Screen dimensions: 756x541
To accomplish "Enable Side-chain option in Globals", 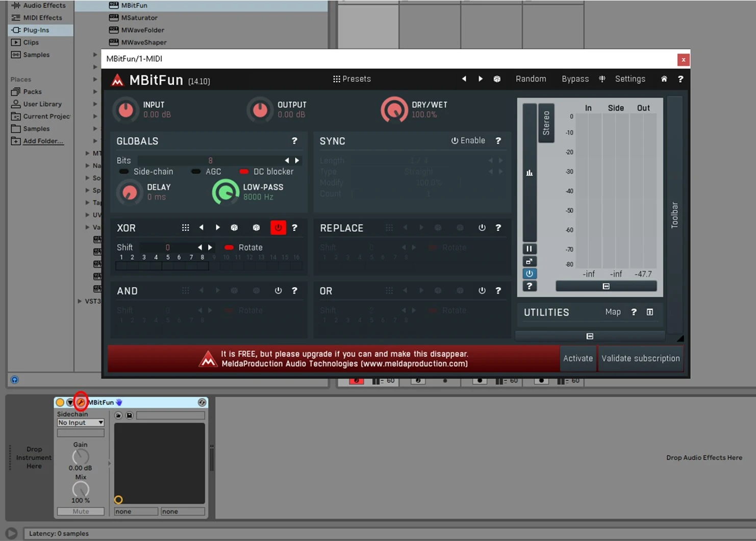I will 146,171.
